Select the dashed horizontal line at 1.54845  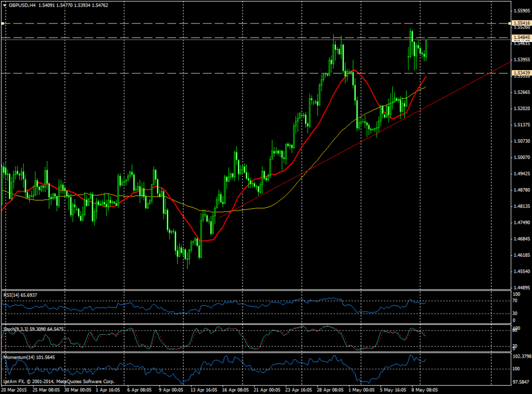(208, 37)
